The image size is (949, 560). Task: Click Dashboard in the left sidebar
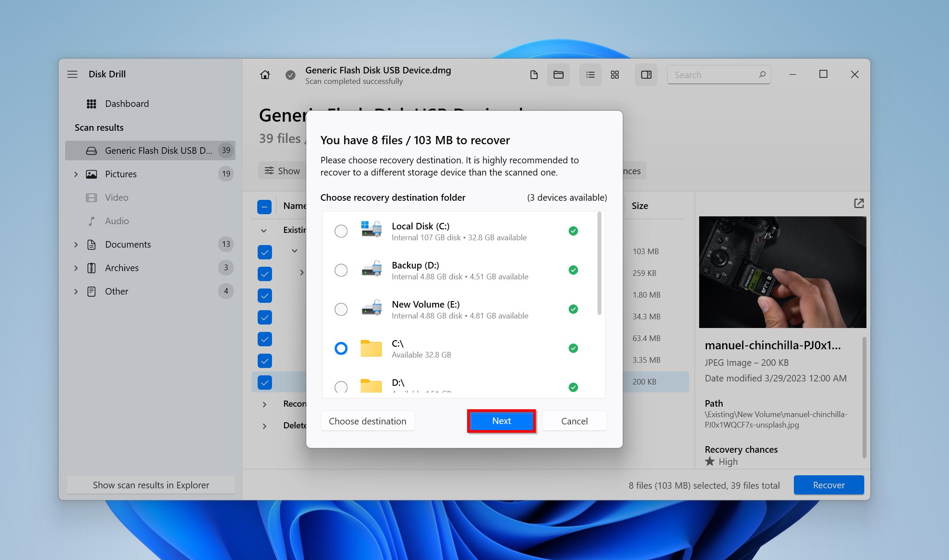tap(126, 103)
